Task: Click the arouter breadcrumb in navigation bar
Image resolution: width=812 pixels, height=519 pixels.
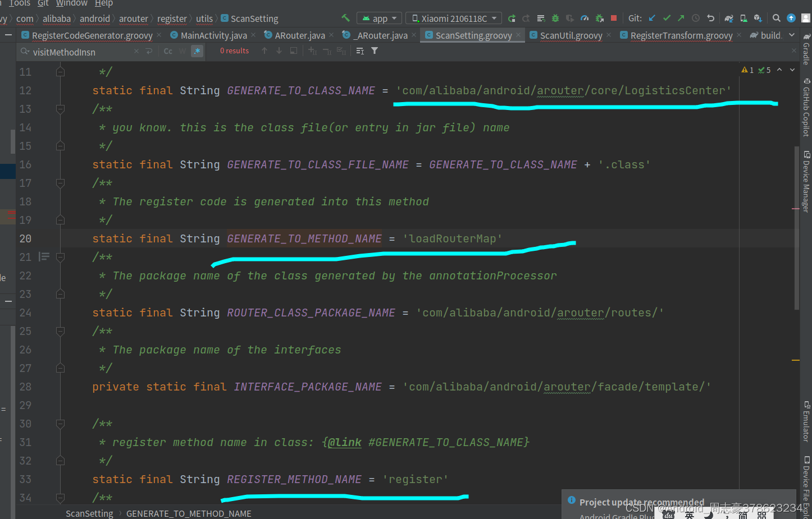Action: (x=134, y=19)
